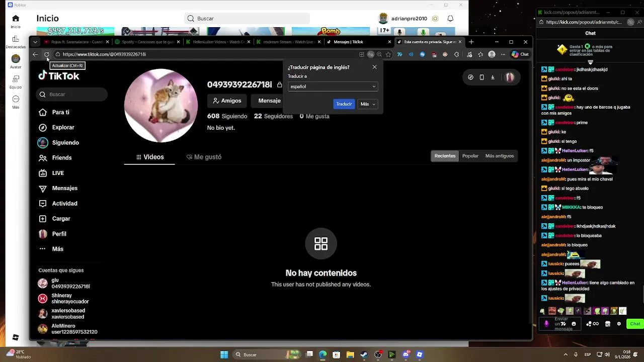The image size is (644, 362).
Task: Open LIVE in TikTok sidebar
Action: (51, 173)
